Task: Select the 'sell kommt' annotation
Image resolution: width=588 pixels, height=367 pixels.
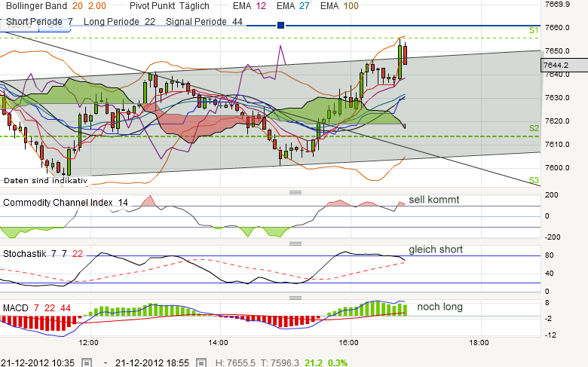Action: [x=434, y=200]
